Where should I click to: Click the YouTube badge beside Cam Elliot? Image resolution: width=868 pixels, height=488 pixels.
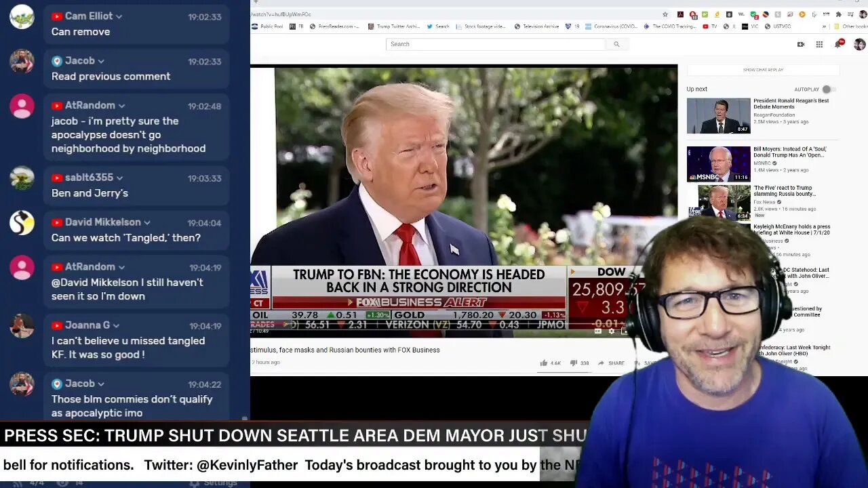[x=57, y=16]
